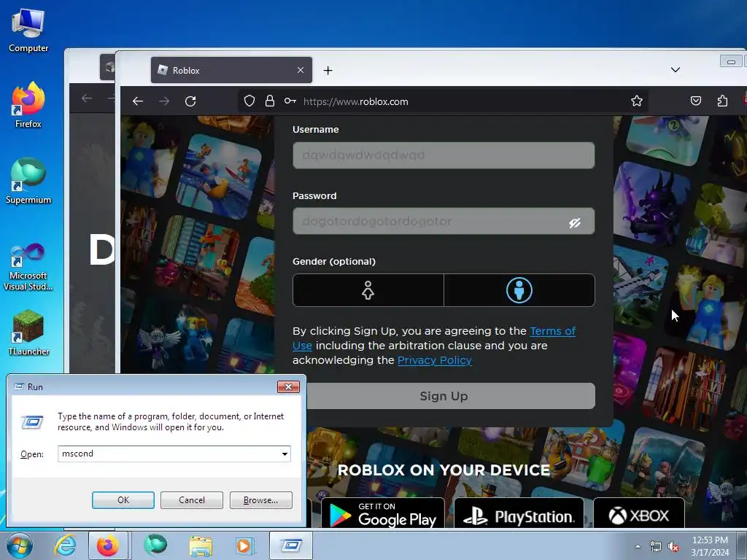This screenshot has width=747, height=560.
Task: Select the Firefox desktop shortcut
Action: click(28, 105)
